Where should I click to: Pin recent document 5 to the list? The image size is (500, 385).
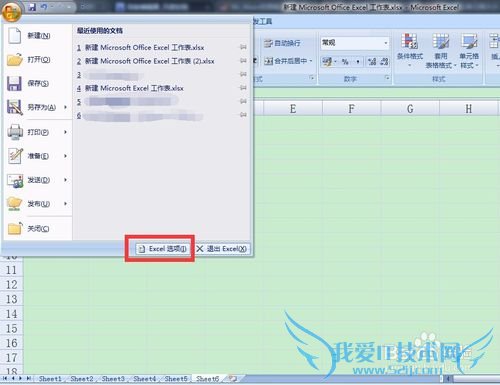pos(243,101)
